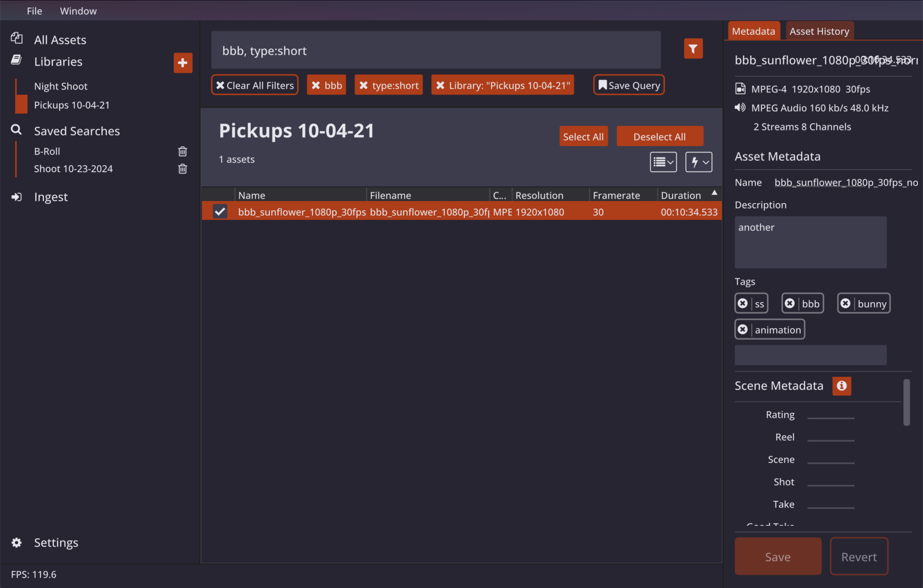
Task: Open Settings via the gear icon
Action: click(x=17, y=542)
